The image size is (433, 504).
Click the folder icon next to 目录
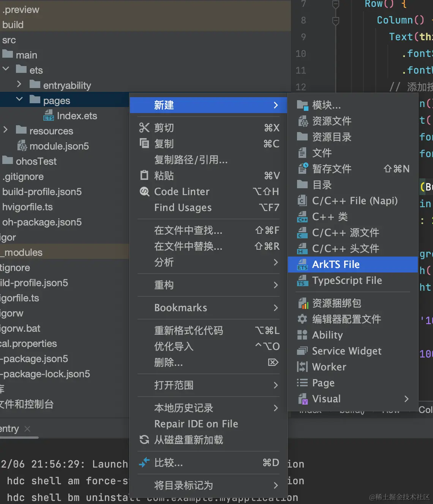coord(302,184)
